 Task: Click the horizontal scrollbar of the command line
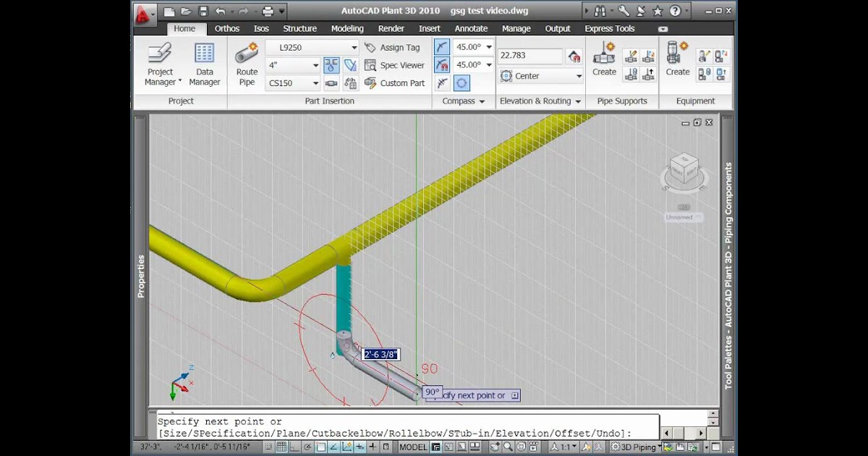[x=682, y=433]
